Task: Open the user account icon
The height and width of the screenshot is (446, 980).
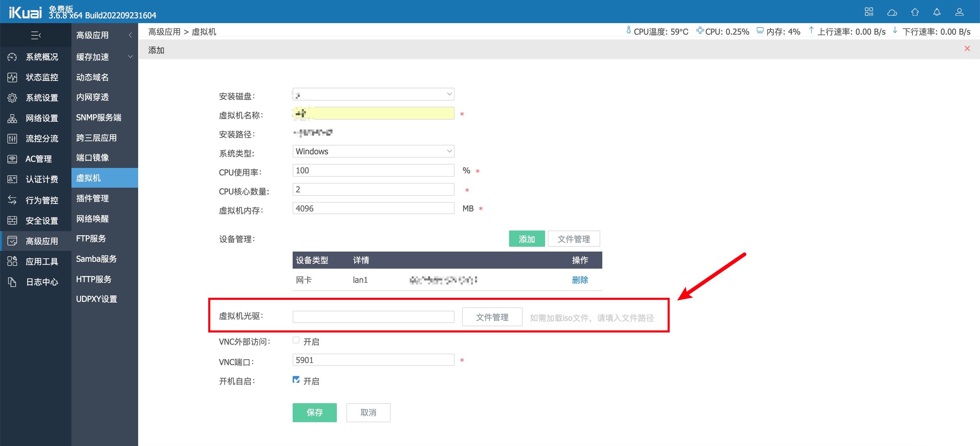Action: (960, 12)
